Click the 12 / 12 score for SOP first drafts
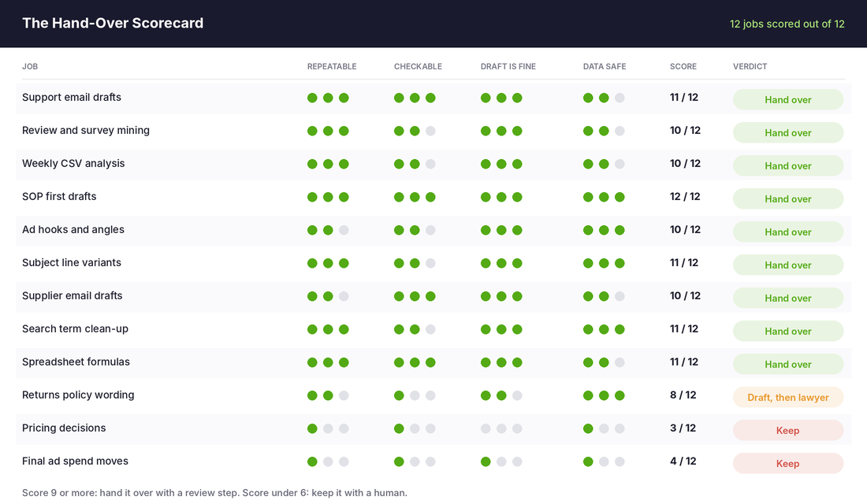Image resolution: width=867 pixels, height=504 pixels. [x=685, y=197]
